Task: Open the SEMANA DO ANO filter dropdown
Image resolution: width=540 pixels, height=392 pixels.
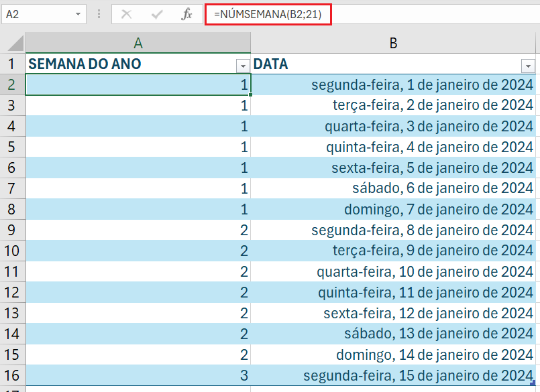Action: (243, 66)
